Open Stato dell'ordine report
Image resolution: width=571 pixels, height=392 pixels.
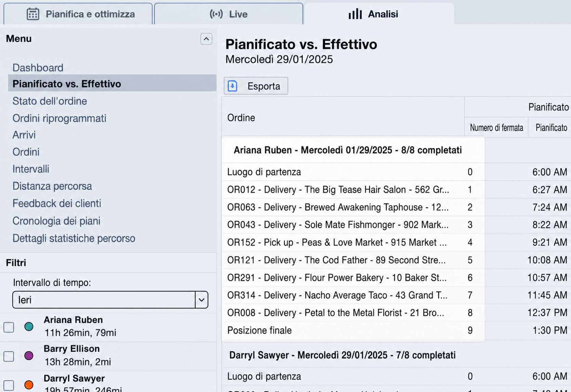pyautogui.click(x=50, y=101)
